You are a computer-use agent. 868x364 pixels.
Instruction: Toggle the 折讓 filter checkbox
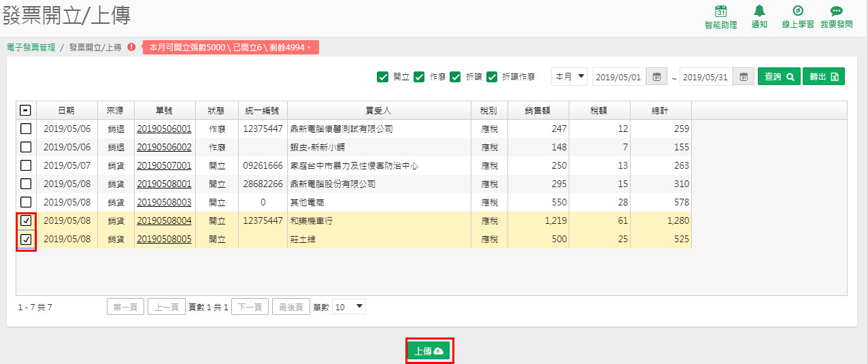pos(455,77)
